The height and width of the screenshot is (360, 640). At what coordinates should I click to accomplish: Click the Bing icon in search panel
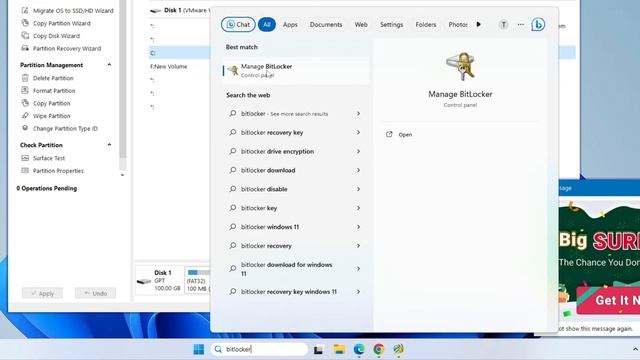[x=538, y=25]
